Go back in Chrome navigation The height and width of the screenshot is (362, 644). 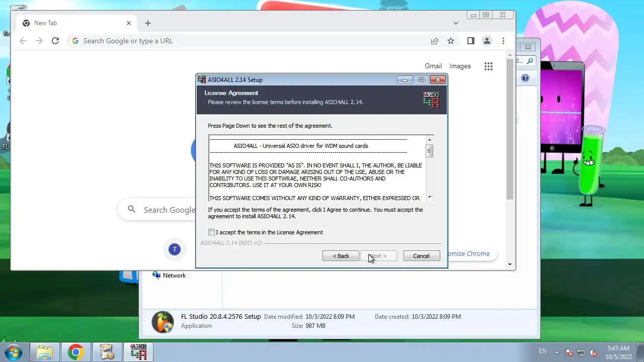pyautogui.click(x=23, y=41)
